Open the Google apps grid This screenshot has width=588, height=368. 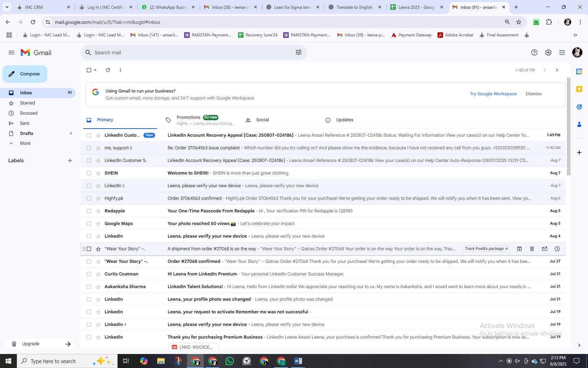coord(562,53)
